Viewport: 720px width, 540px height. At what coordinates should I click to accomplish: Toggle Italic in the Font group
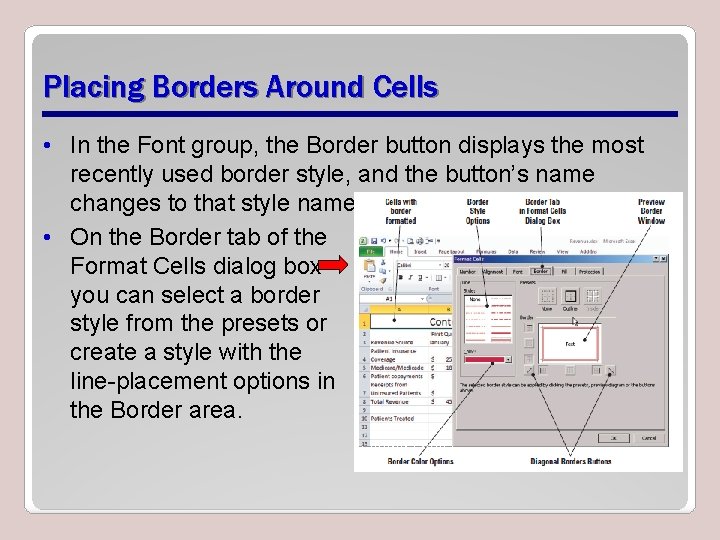[x=410, y=277]
